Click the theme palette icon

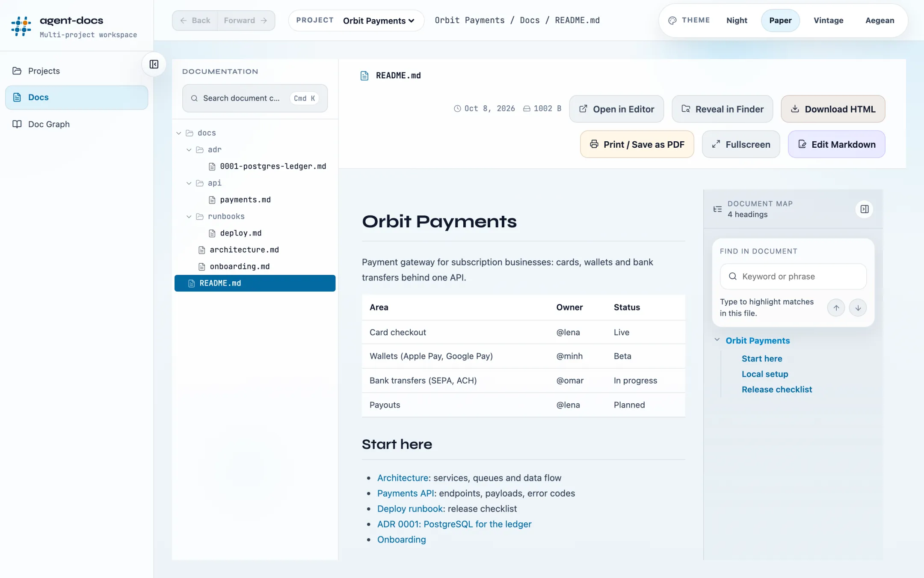tap(672, 20)
